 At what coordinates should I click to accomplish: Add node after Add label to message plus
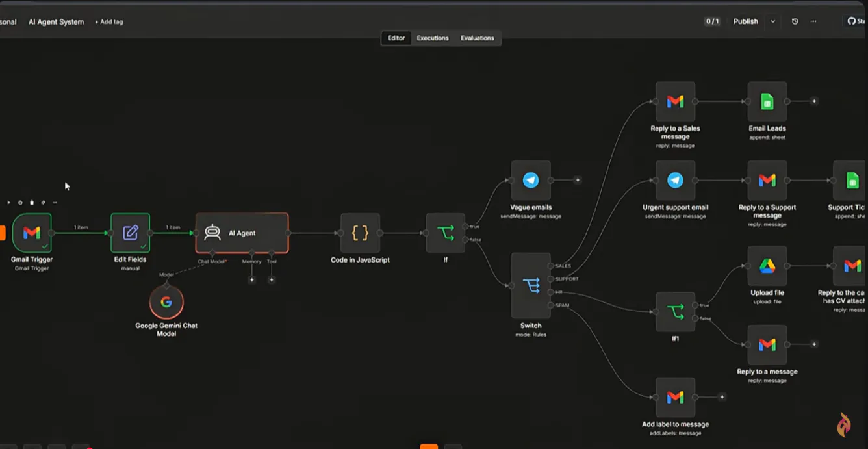[x=722, y=397]
